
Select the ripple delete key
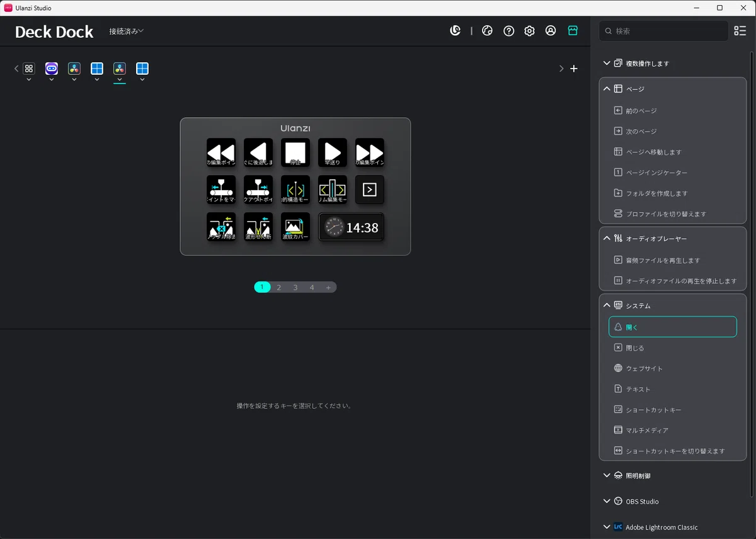click(x=221, y=227)
